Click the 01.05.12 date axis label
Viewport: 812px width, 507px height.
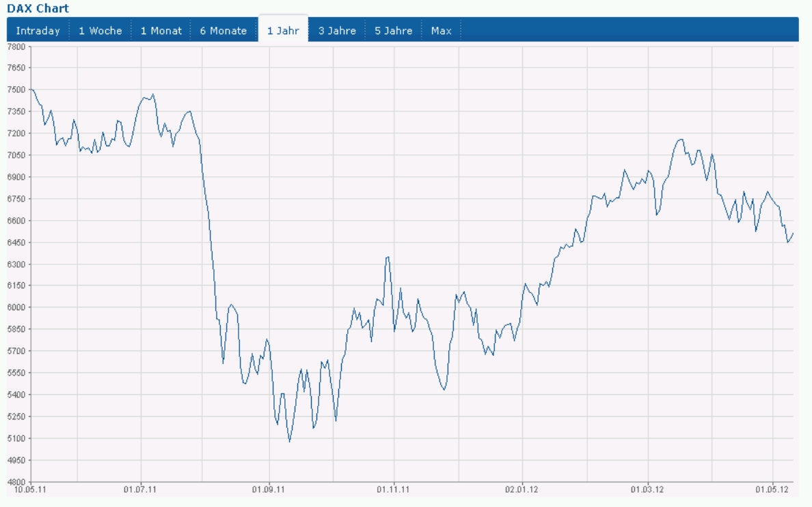(x=772, y=489)
